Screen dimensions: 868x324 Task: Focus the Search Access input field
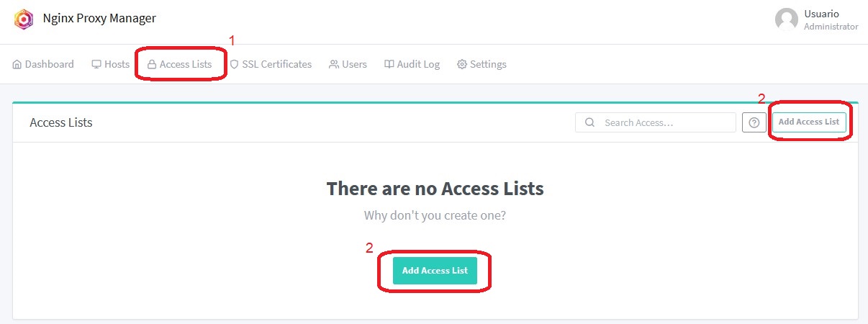[x=662, y=123]
